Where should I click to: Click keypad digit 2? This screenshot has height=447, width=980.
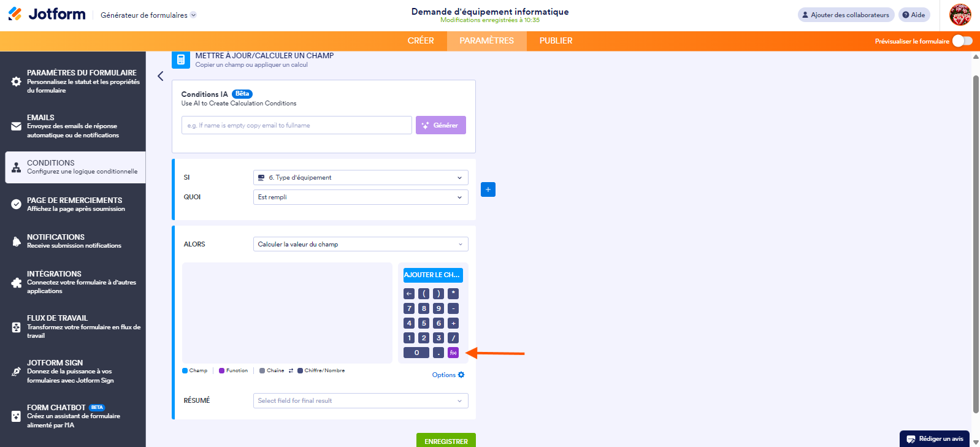click(x=424, y=338)
